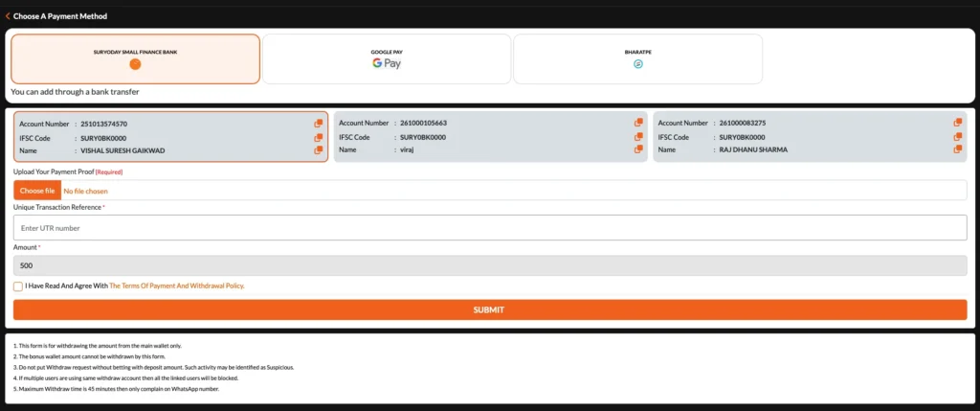Go back using the orange arrow
The width and height of the screenshot is (980, 411).
pyautogui.click(x=8, y=16)
